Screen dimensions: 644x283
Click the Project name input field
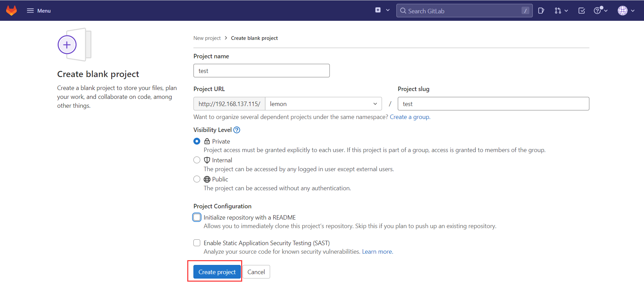(262, 71)
